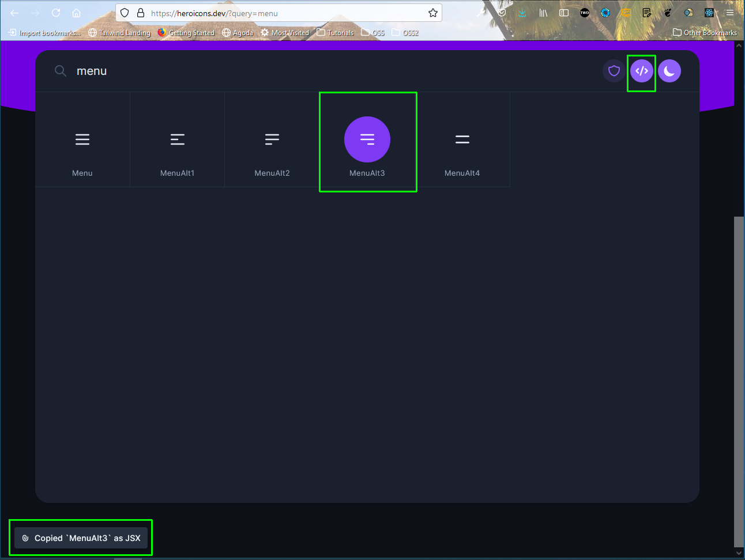This screenshot has height=560, width=745.
Task: Click the orange presentation chart extension
Action: (626, 13)
